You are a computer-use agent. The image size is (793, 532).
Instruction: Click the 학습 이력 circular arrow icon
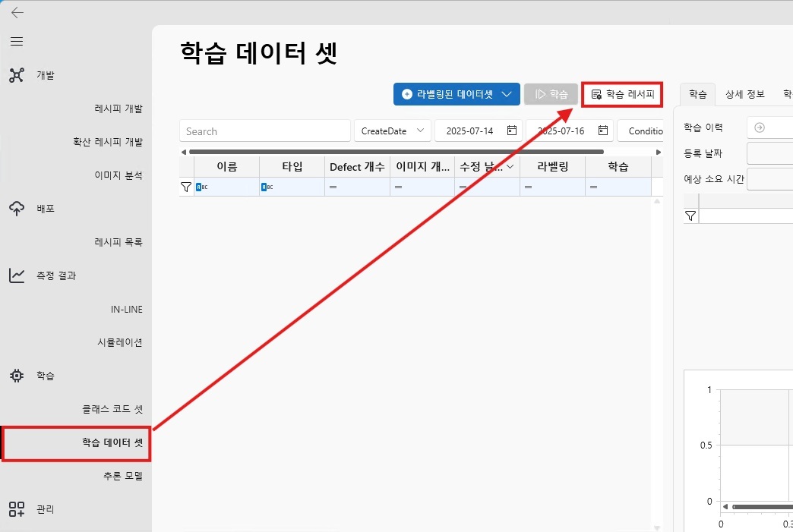pyautogui.click(x=759, y=127)
